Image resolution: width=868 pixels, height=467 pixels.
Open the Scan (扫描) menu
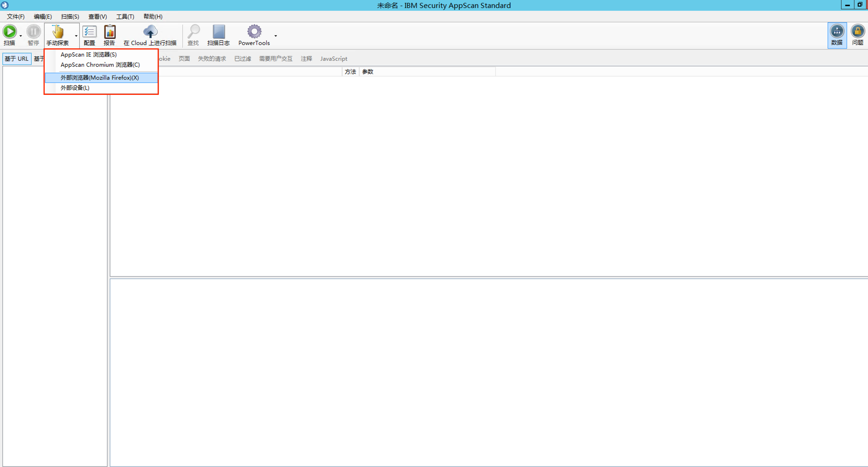tap(70, 16)
